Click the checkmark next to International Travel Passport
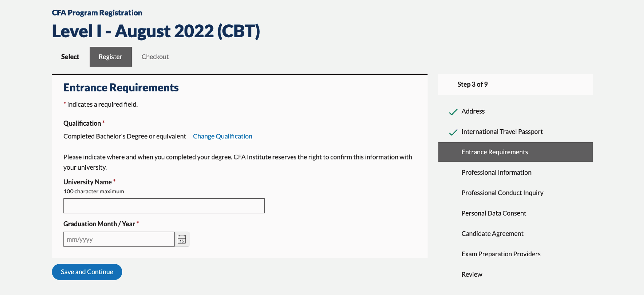The image size is (644, 295). 453,132
